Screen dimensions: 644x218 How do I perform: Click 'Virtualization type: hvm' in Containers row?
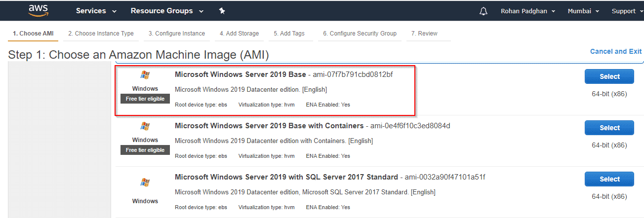click(266, 156)
